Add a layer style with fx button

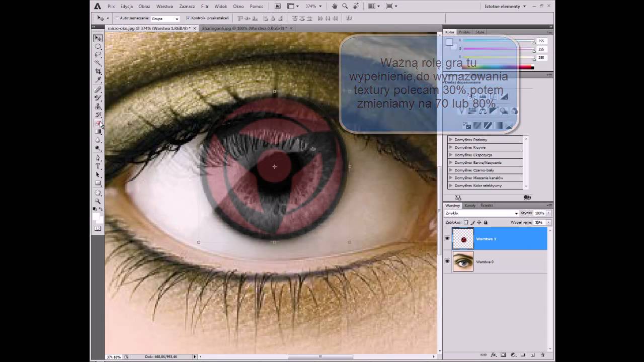coord(494,355)
